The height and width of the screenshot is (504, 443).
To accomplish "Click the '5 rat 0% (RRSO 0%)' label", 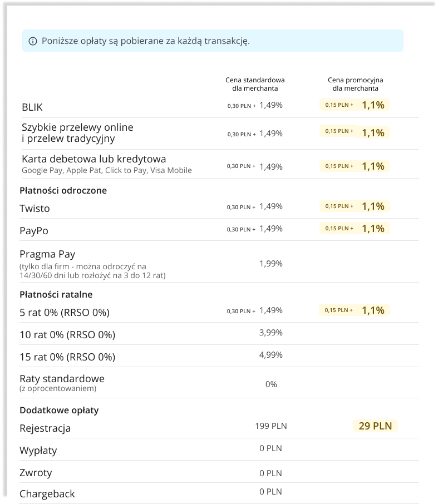I will tap(65, 313).
